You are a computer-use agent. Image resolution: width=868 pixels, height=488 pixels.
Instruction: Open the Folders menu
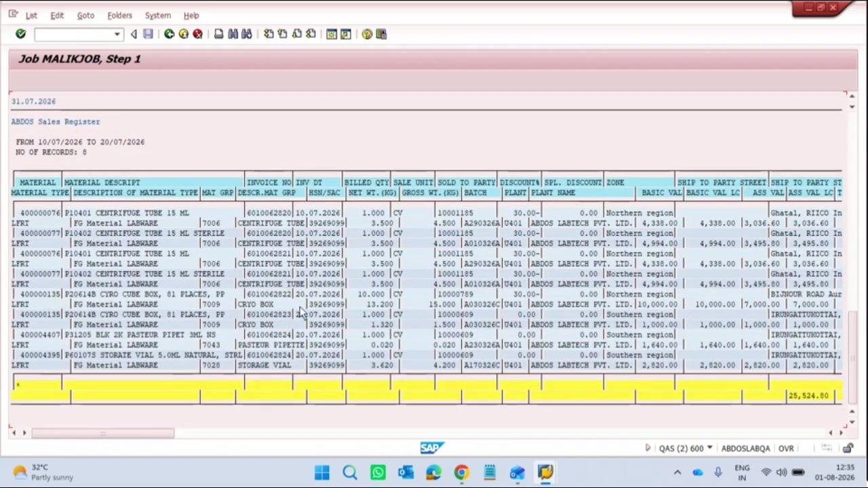point(119,15)
